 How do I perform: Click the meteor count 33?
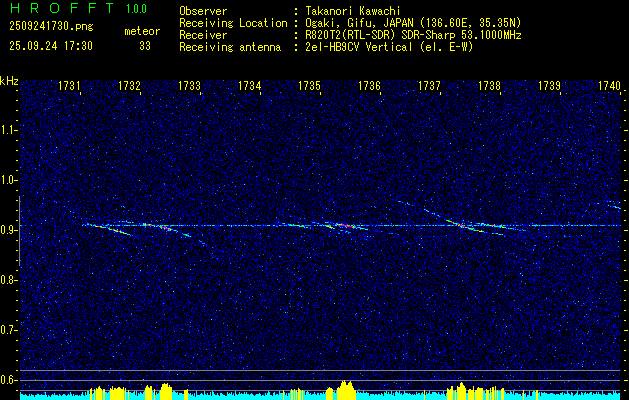point(145,46)
